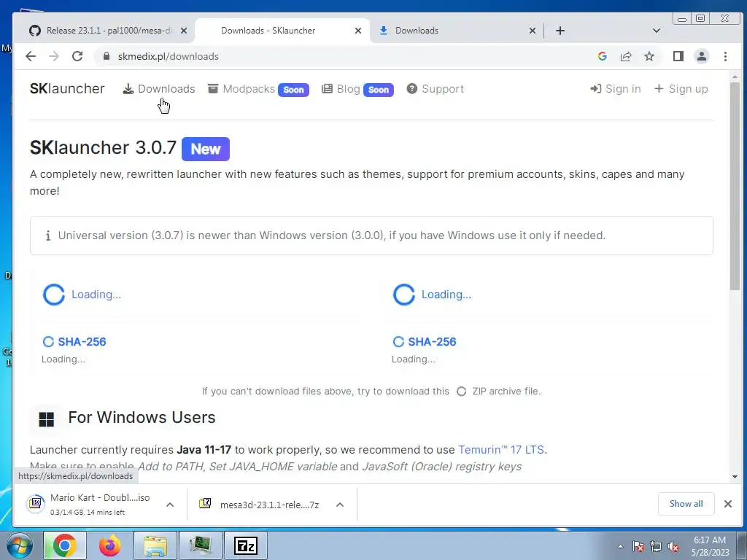This screenshot has height=560, width=747.
Task: Toggle the browser side panel icon
Action: pyautogui.click(x=678, y=56)
